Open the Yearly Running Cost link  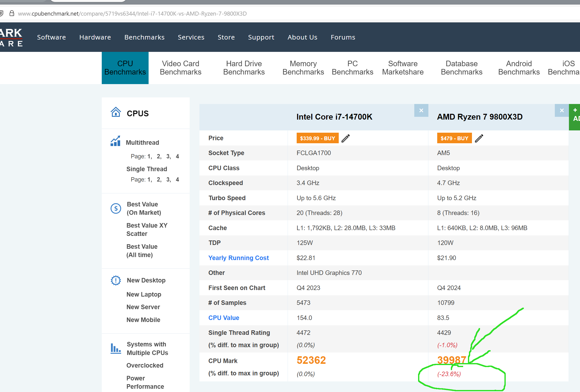[238, 258]
